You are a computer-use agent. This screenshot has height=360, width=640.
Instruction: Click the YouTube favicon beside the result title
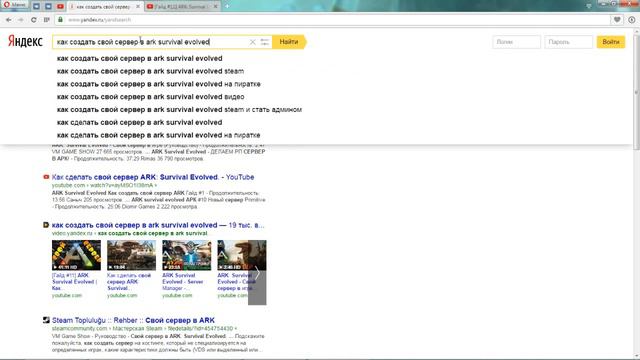click(x=46, y=177)
